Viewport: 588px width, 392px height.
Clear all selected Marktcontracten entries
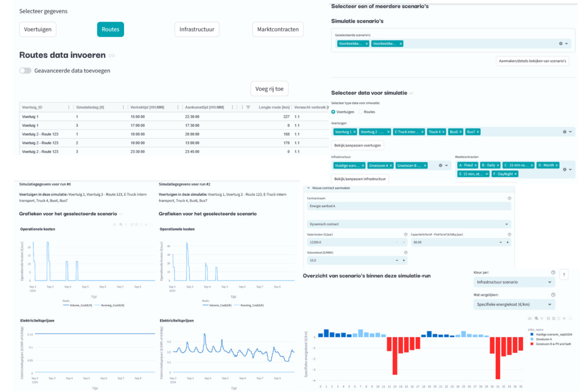(x=564, y=169)
